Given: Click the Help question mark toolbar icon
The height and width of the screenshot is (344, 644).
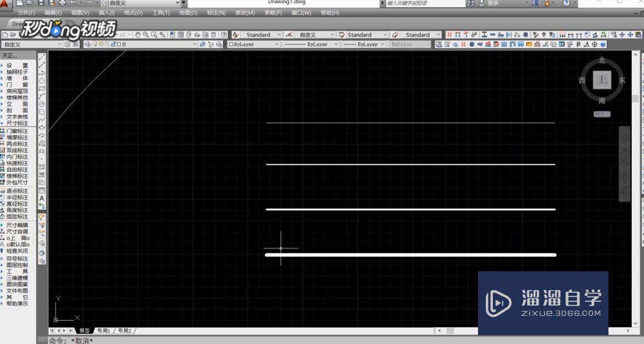Looking at the screenshot, I should (x=224, y=35).
